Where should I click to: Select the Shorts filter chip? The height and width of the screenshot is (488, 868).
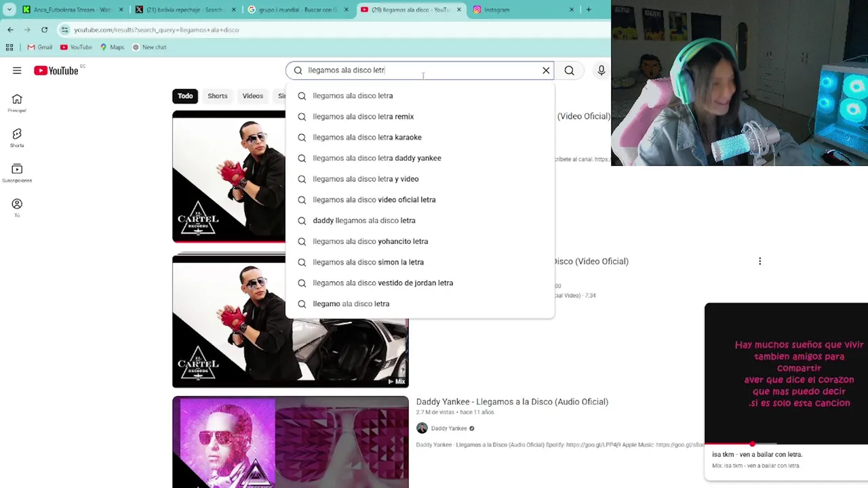[218, 96]
